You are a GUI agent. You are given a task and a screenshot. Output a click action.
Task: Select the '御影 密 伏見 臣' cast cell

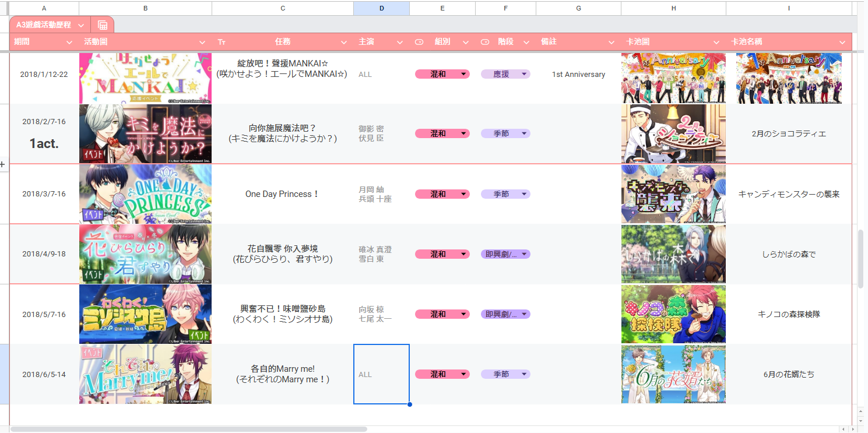coord(381,133)
